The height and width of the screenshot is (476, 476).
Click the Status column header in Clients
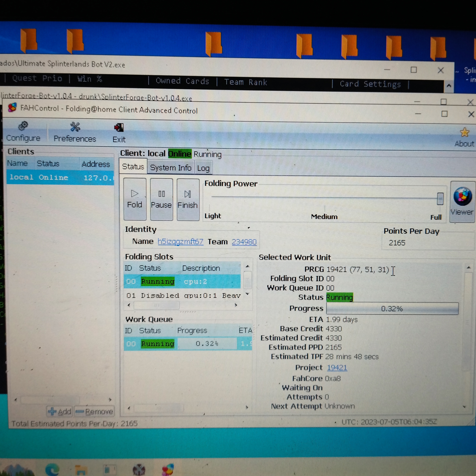[48, 164]
